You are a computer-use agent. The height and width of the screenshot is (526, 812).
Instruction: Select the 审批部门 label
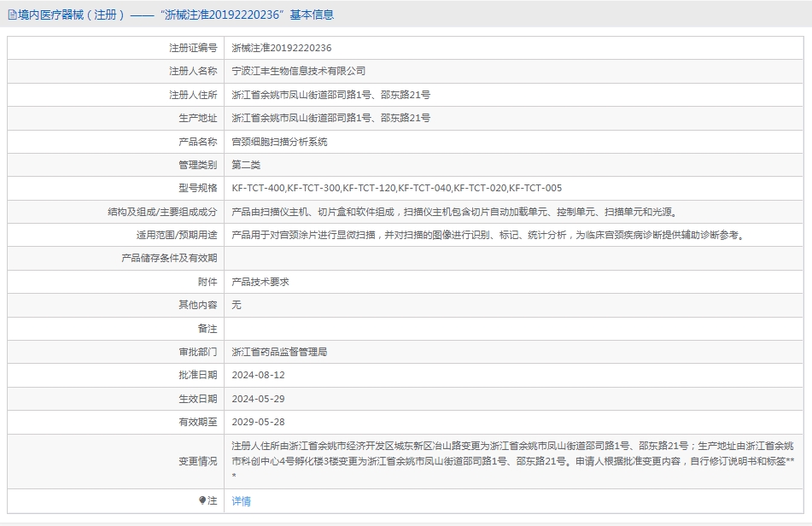click(x=198, y=352)
